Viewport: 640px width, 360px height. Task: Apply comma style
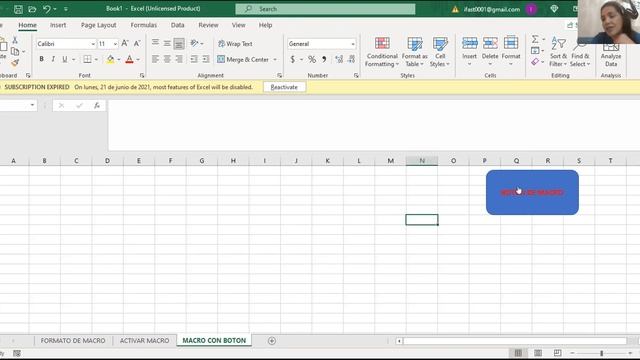click(x=324, y=60)
